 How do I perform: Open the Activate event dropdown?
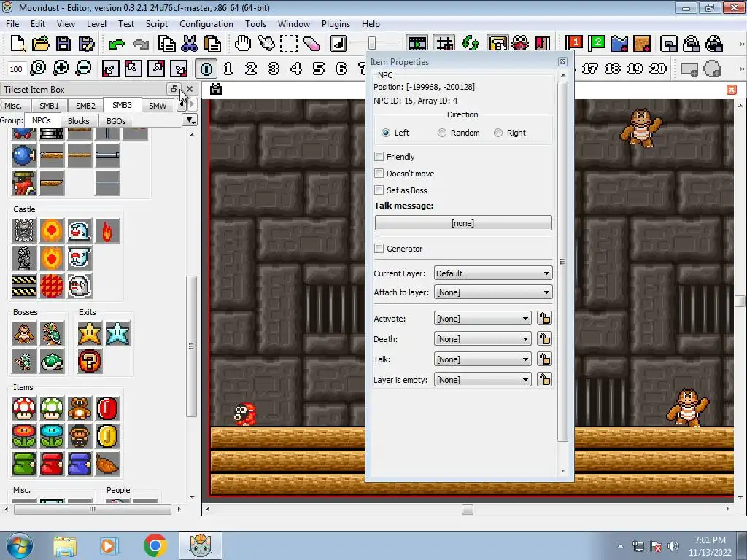tap(483, 319)
